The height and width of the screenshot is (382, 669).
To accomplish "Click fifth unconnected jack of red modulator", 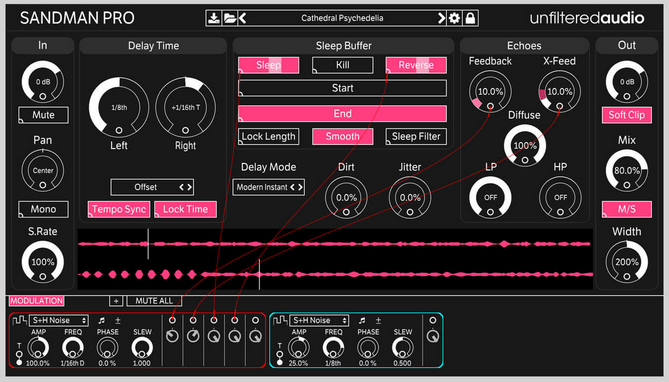I will point(255,320).
